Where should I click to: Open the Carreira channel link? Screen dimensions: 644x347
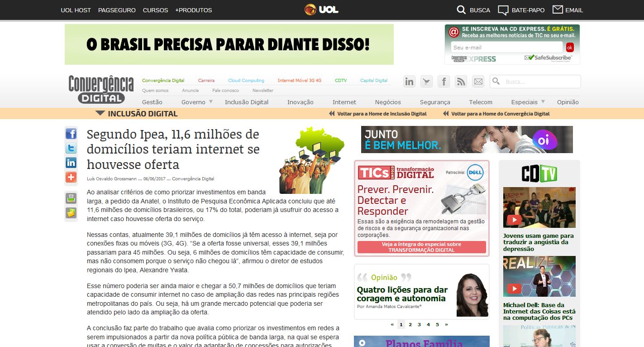coord(206,81)
